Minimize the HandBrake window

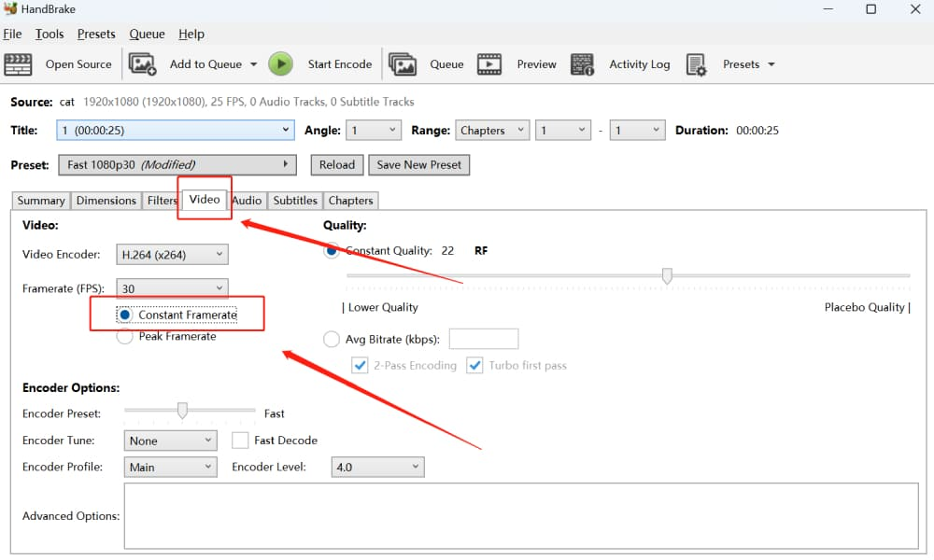pyautogui.click(x=828, y=9)
